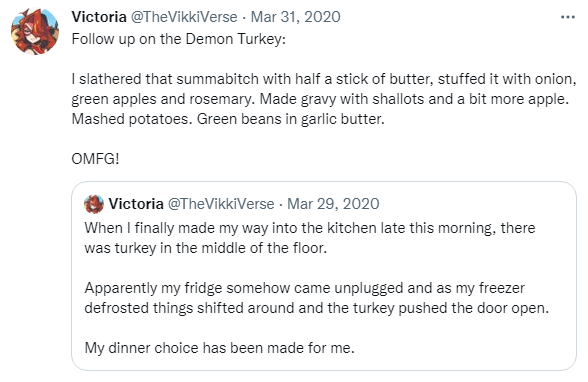Open the Mar 31, 2020 timestamp link
The height and width of the screenshot is (382, 588).
coord(296,17)
